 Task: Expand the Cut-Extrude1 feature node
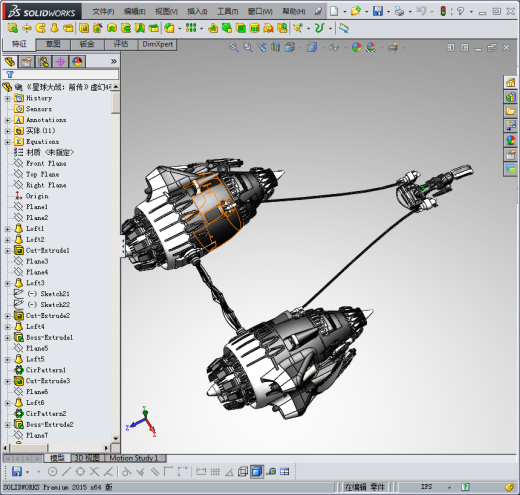7,251
